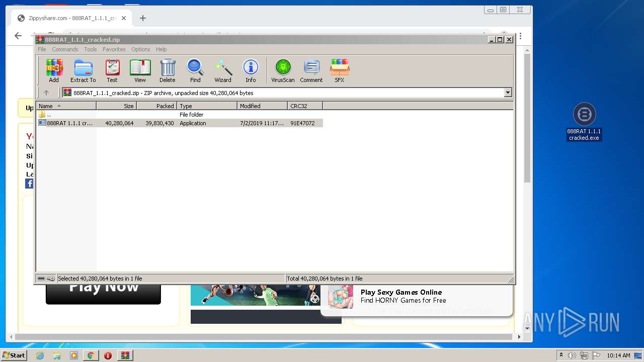Sort file list by CRC32 column
Viewport: 644px width, 362px height.
(x=305, y=106)
